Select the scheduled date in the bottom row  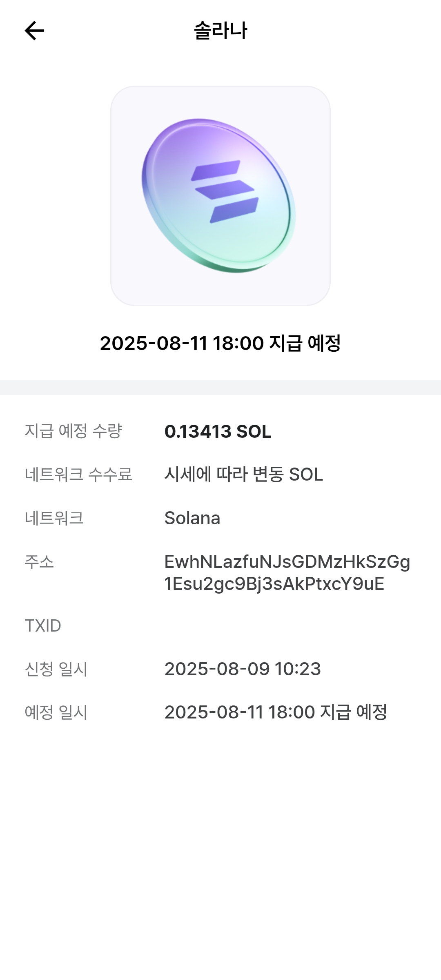pos(276,712)
